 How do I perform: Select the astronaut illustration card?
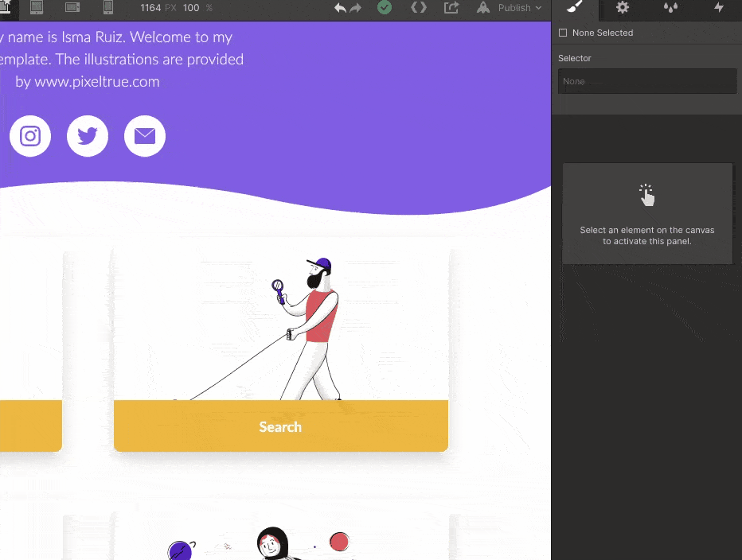pyautogui.click(x=280, y=537)
